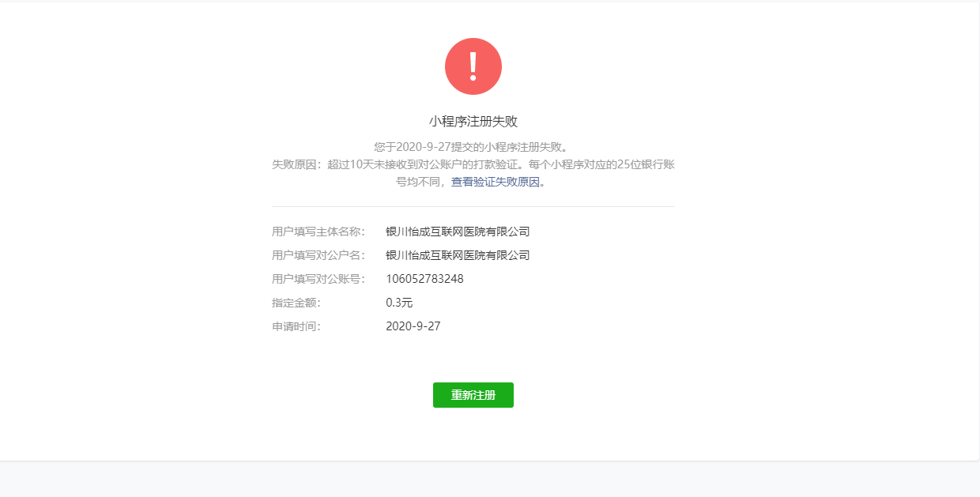Image resolution: width=980 pixels, height=497 pixels.
Task: Click the 失败原因 explanation text line
Action: click(x=473, y=164)
